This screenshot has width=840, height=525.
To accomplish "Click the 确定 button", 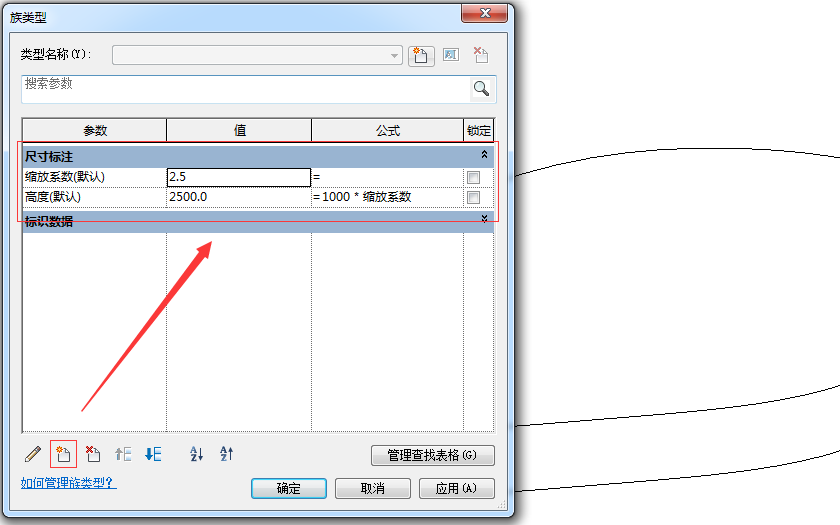I will 289,488.
